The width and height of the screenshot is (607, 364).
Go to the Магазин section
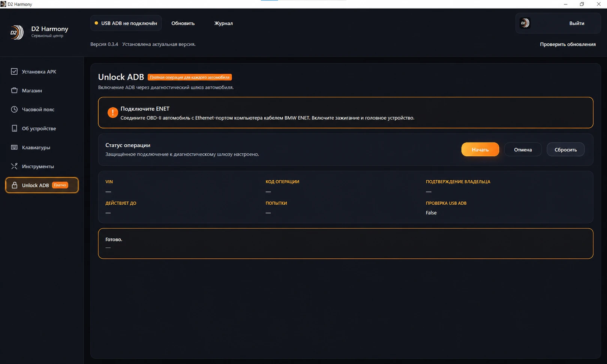[42, 90]
